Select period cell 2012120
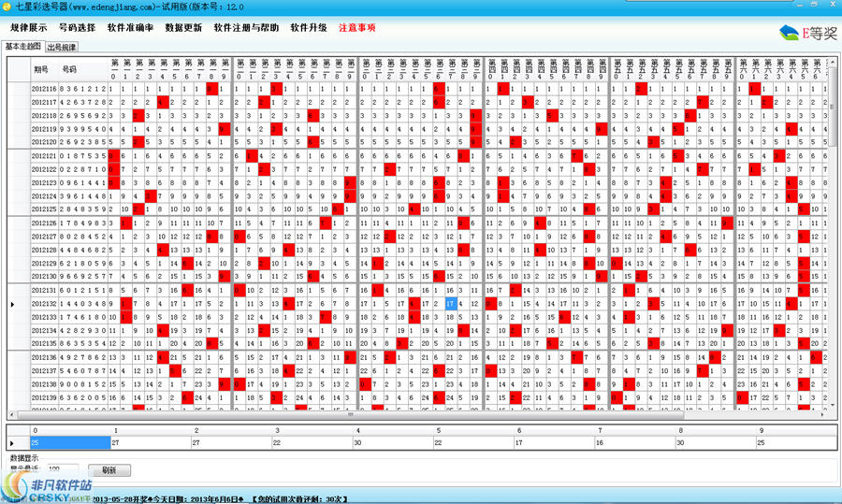 (x=44, y=142)
